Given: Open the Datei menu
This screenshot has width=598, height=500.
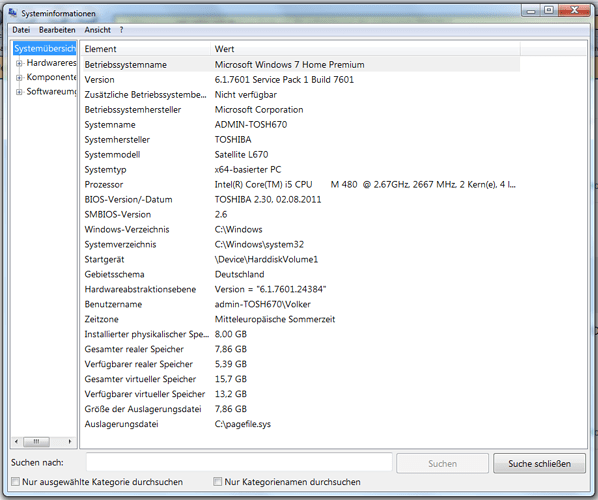Looking at the screenshot, I should pyautogui.click(x=21, y=30).
